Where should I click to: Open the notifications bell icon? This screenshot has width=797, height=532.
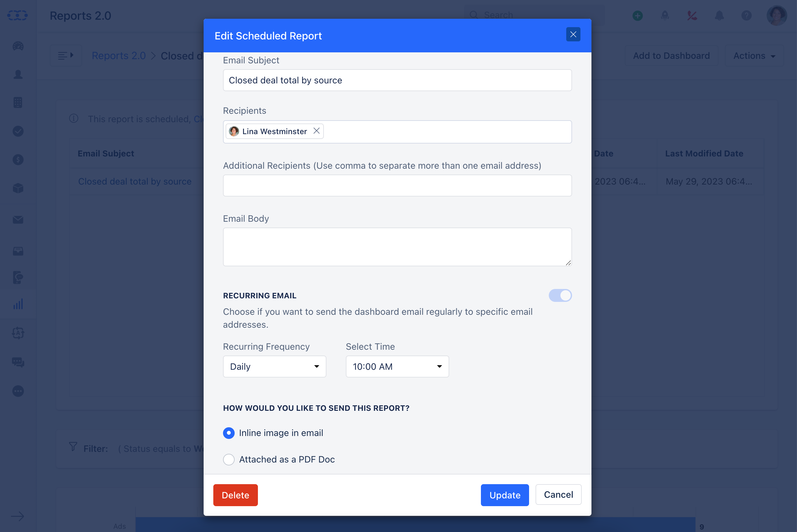tap(719, 16)
